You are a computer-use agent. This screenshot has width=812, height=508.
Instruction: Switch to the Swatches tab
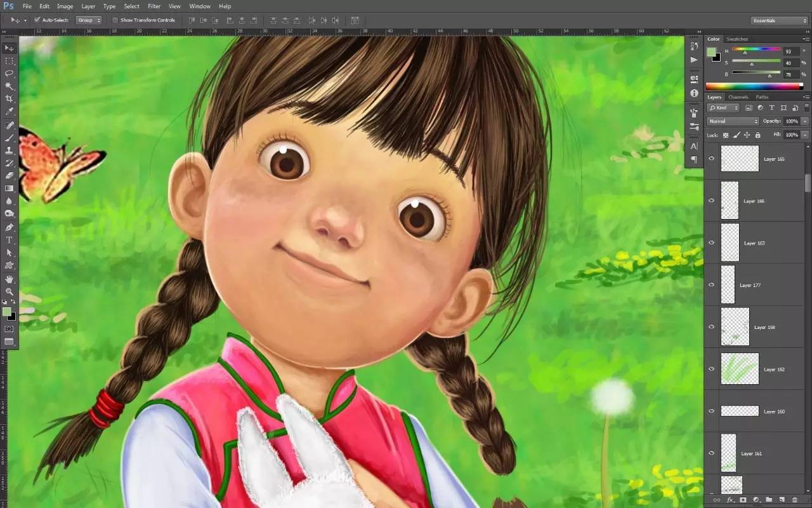737,39
